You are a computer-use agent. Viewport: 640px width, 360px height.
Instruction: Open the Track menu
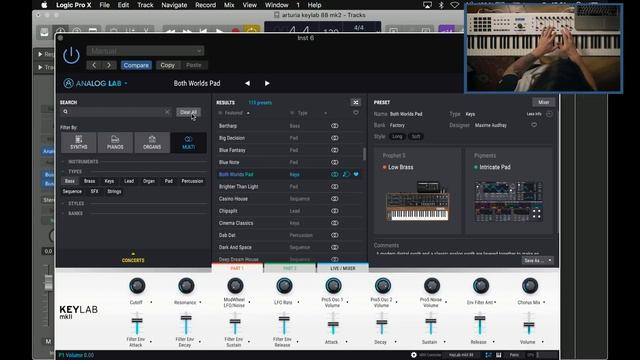pyautogui.click(x=145, y=5)
